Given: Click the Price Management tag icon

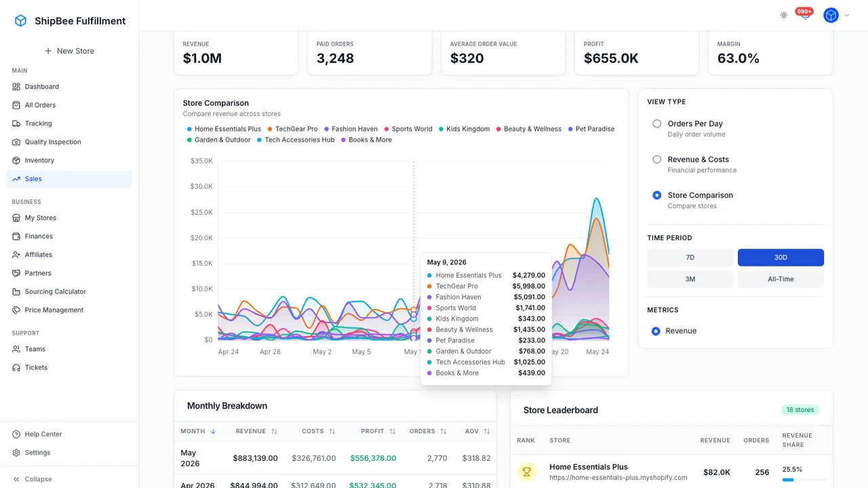Looking at the screenshot, I should point(17,310).
